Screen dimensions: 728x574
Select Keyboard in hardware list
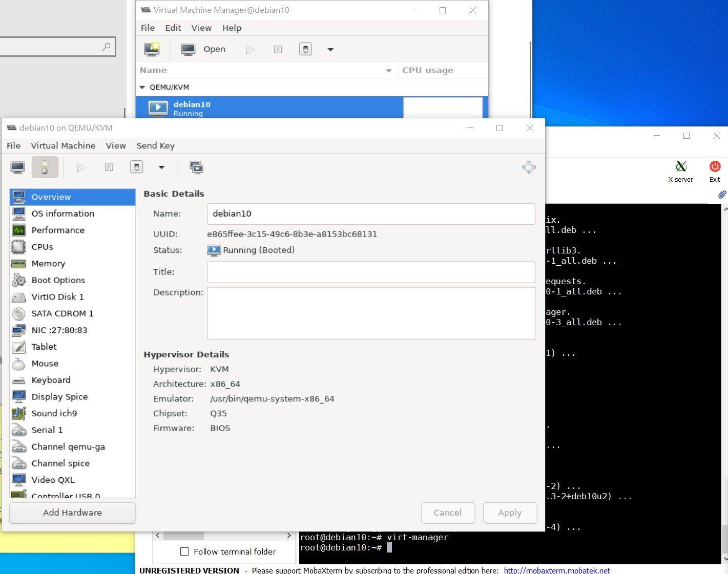click(x=72, y=380)
